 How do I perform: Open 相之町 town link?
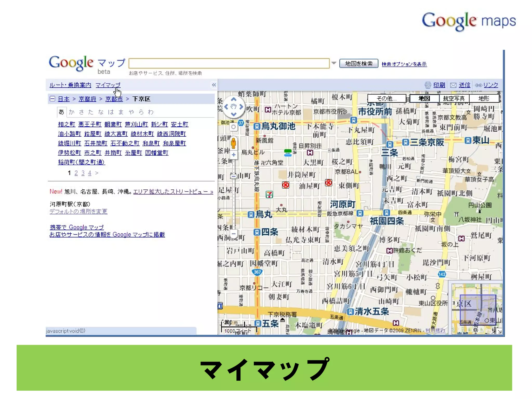(x=66, y=124)
